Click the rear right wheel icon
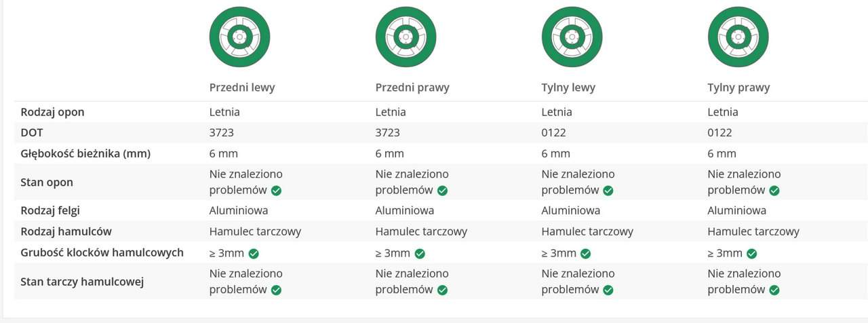This screenshot has height=323, width=868. click(x=738, y=37)
